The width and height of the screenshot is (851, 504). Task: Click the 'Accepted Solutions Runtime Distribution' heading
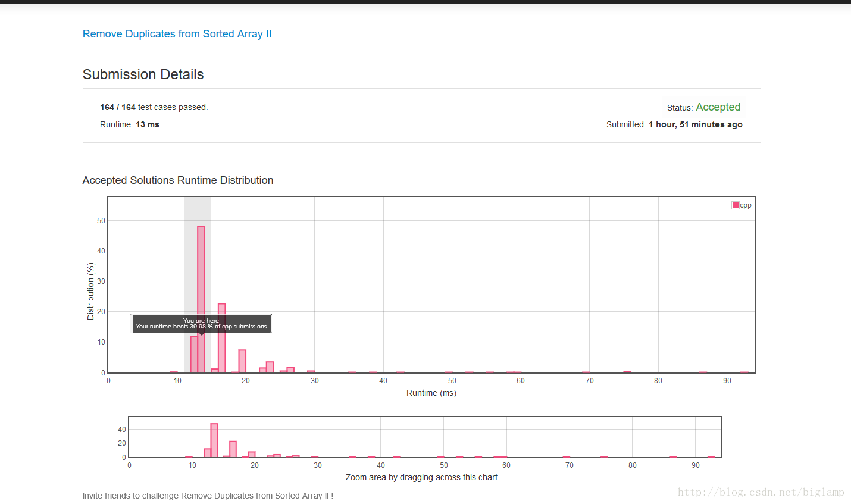(178, 180)
